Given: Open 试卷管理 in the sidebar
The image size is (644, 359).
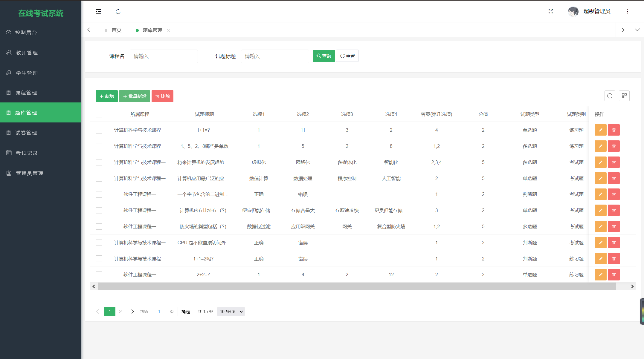Looking at the screenshot, I should coord(26,133).
